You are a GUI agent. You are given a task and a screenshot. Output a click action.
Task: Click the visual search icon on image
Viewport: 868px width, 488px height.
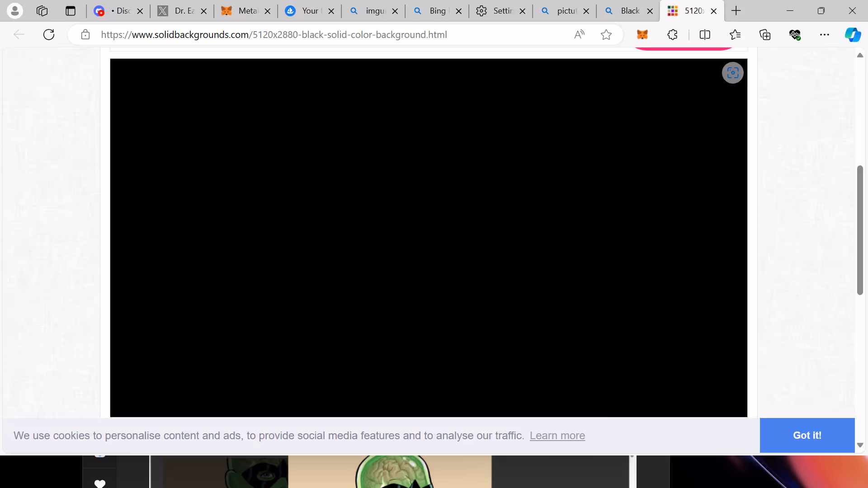pos(732,73)
